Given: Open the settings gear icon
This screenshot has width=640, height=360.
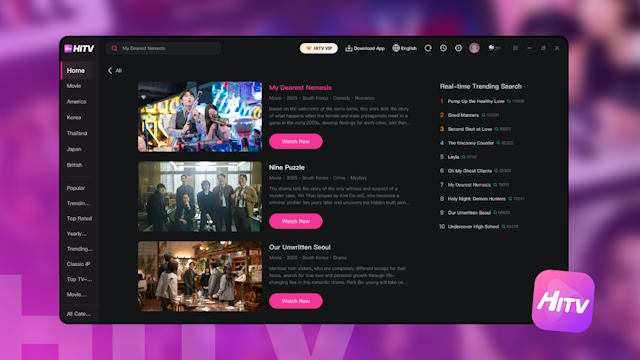Looking at the screenshot, I should pyautogui.click(x=458, y=48).
